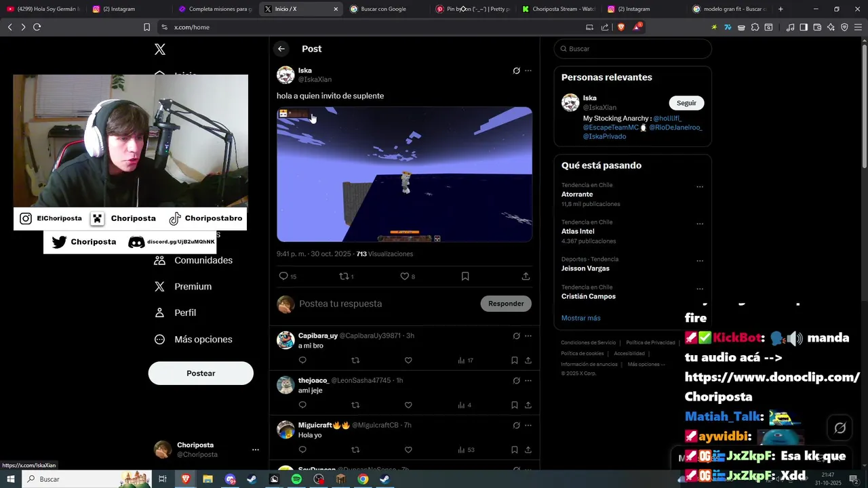Open Brave VPN shield icon
Image resolution: width=868 pixels, height=488 pixels.
tap(844, 27)
